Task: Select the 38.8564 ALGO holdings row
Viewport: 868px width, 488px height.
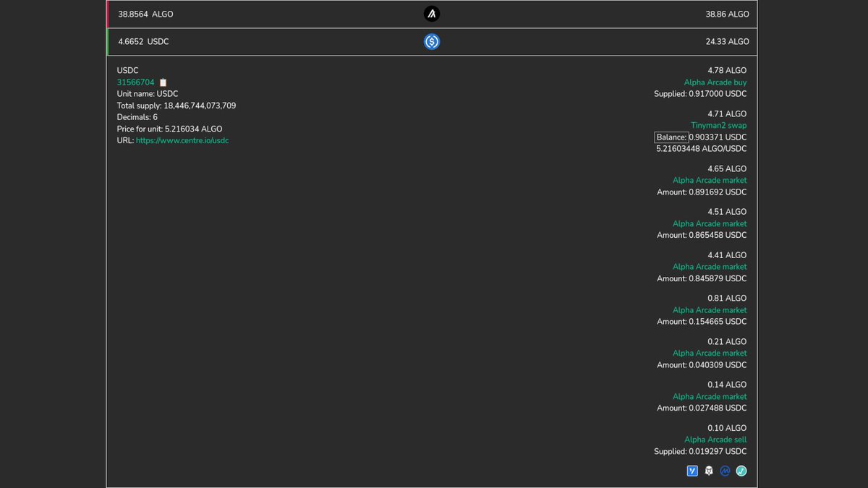Action: [x=432, y=14]
